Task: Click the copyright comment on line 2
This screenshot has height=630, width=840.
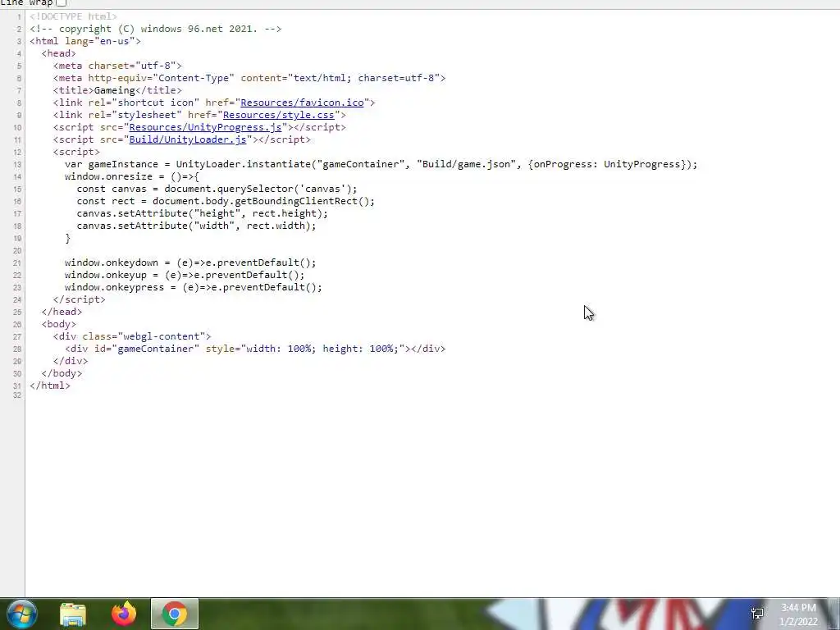Action: coord(155,29)
